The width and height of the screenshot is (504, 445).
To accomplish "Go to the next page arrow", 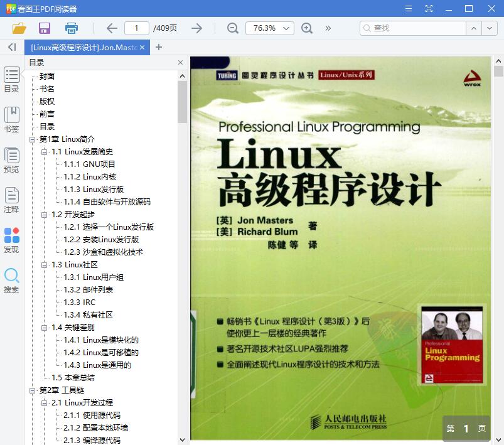I will (196, 28).
